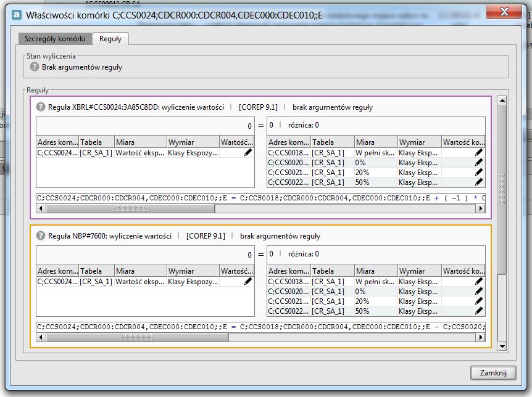Viewport: 532px width, 397px height.
Task: Click the vertical scrollbar thumb of rules list
Action: 502,189
